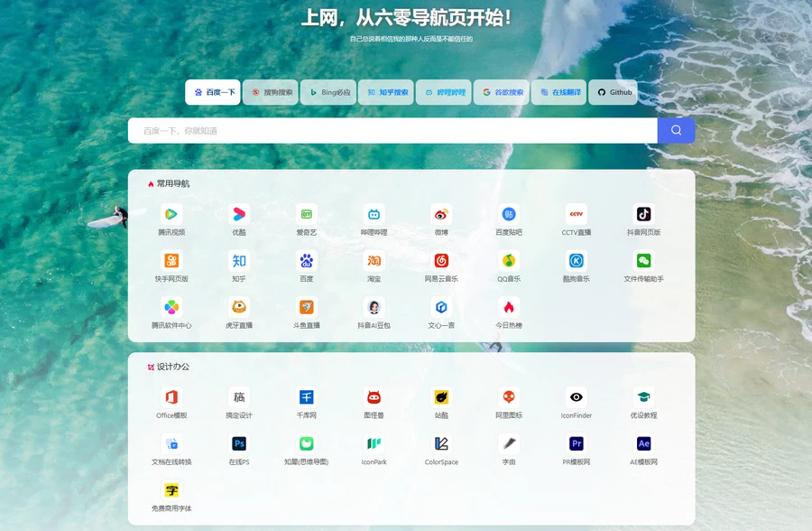Open AE模板网 templates site

click(643, 450)
